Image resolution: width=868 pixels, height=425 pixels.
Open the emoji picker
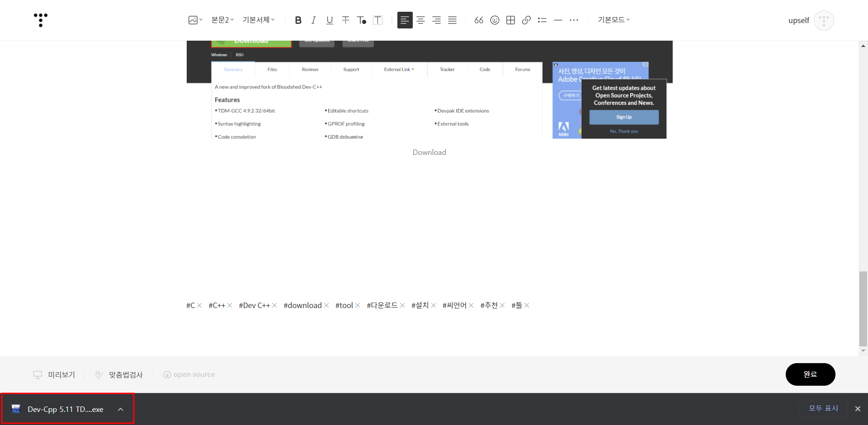pyautogui.click(x=495, y=20)
